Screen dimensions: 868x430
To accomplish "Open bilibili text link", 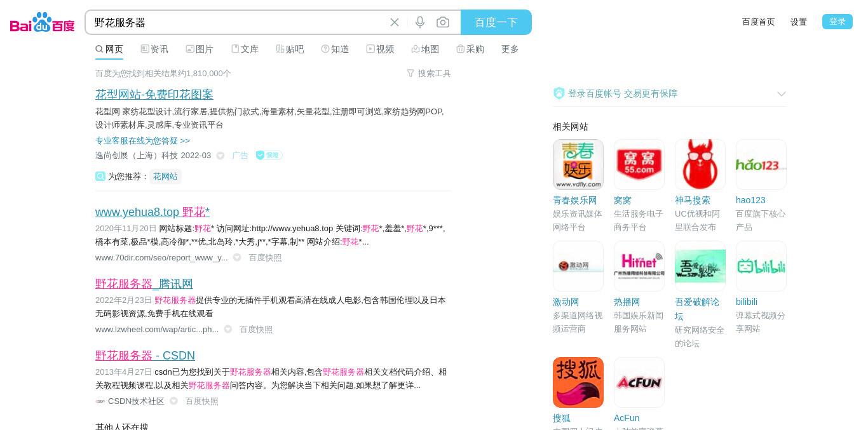I will pos(747,302).
